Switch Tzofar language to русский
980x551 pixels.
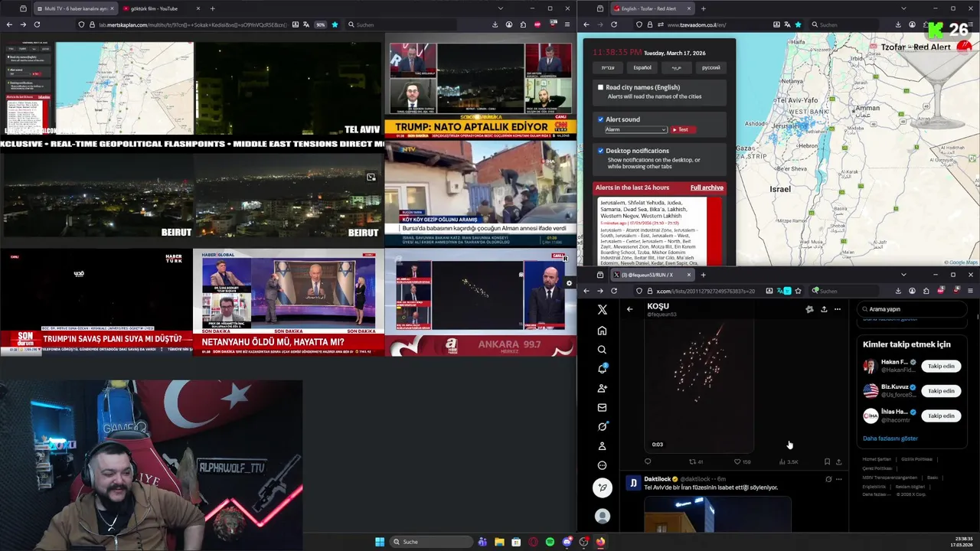pyautogui.click(x=710, y=67)
